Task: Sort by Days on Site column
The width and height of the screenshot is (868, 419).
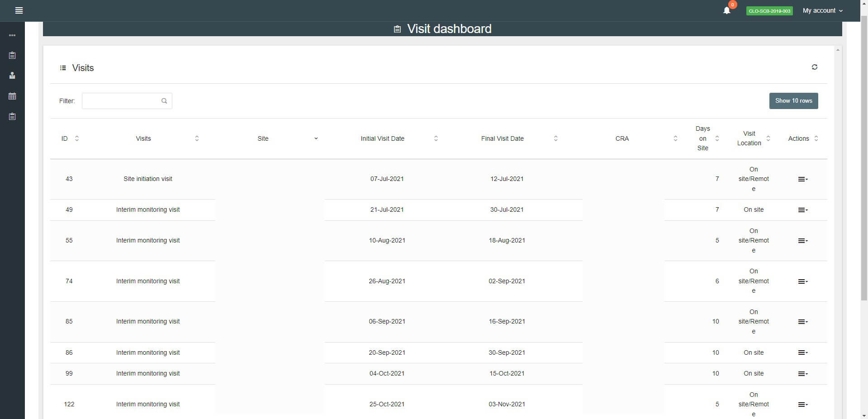Action: click(717, 138)
